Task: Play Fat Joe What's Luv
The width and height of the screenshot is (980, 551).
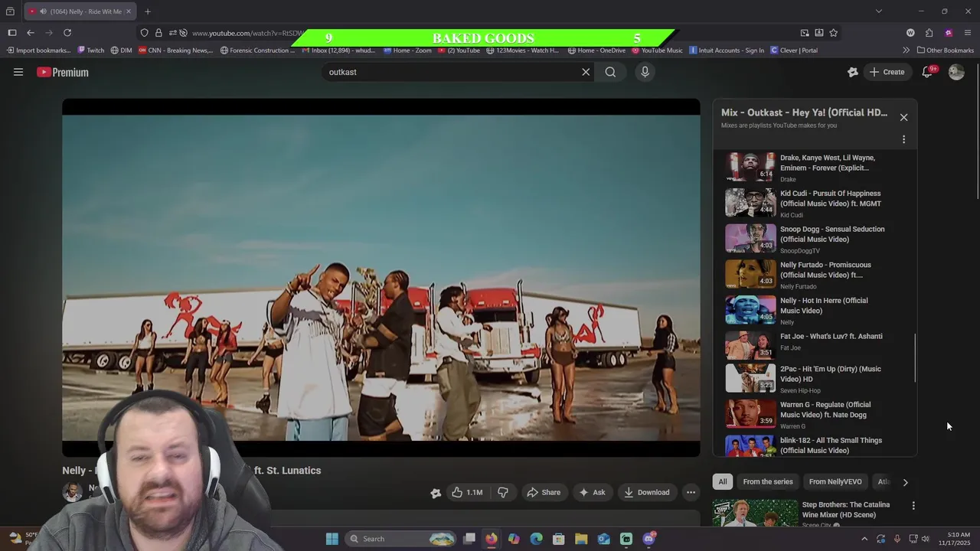Action: [812, 344]
